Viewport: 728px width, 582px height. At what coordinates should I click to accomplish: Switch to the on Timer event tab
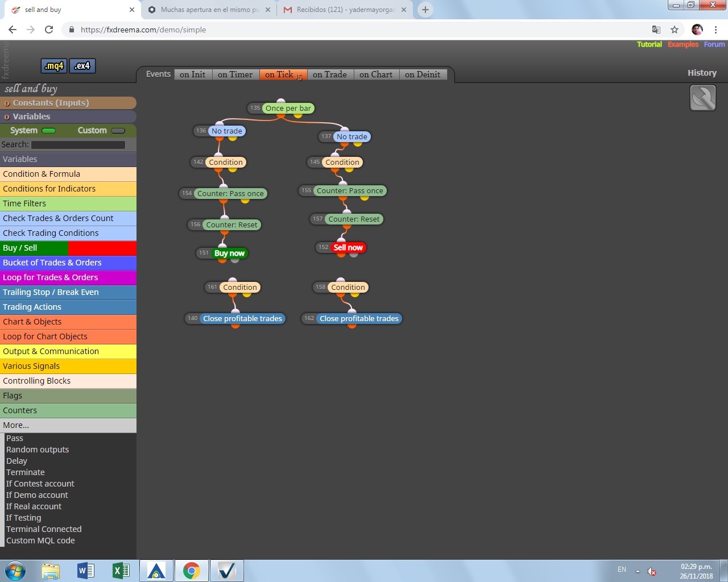pyautogui.click(x=235, y=74)
